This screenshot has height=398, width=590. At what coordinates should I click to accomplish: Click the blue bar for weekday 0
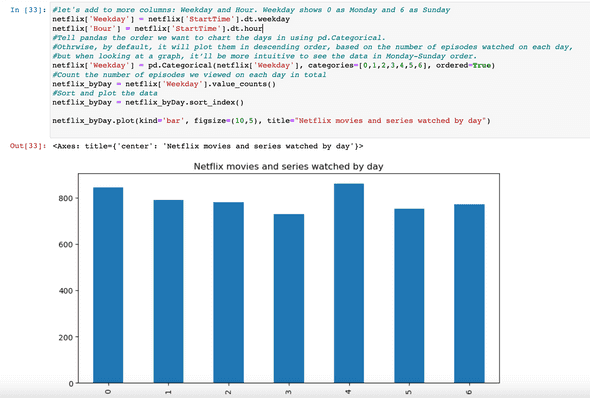pyautogui.click(x=108, y=285)
